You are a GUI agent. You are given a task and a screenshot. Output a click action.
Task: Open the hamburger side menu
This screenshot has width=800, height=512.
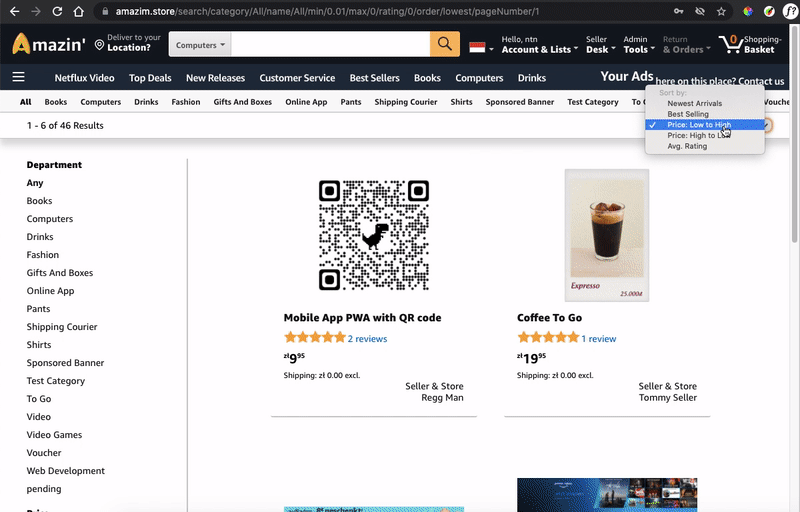click(x=18, y=76)
